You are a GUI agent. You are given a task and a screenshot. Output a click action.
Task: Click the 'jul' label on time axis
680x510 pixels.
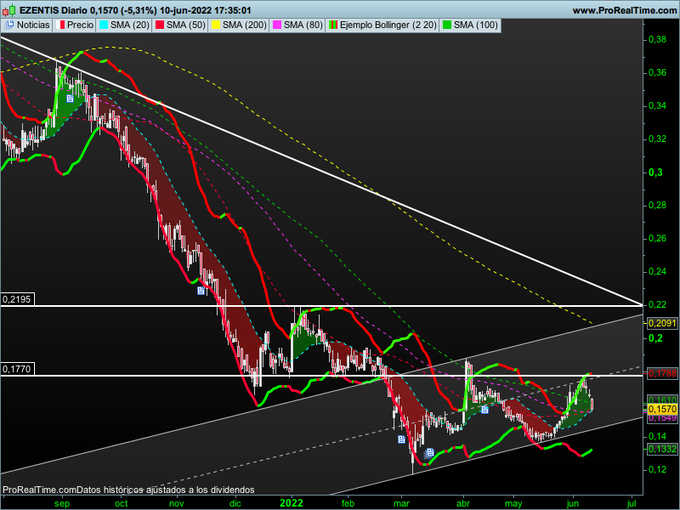(x=632, y=503)
